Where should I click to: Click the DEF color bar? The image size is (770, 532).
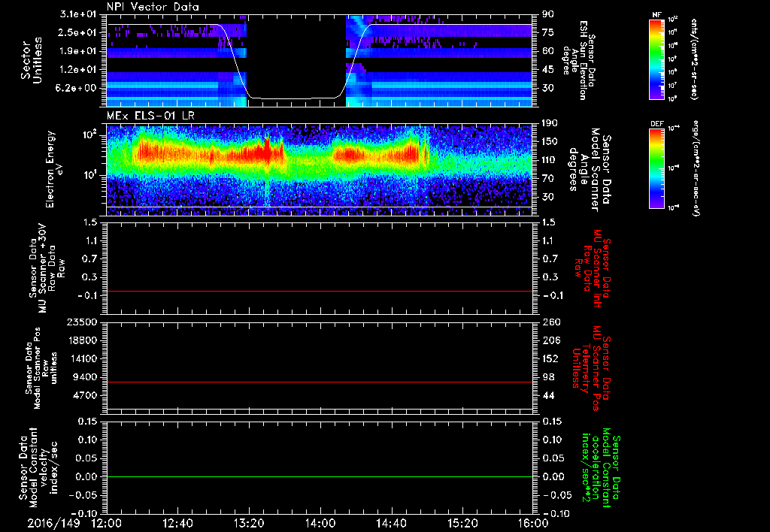[x=657, y=168]
